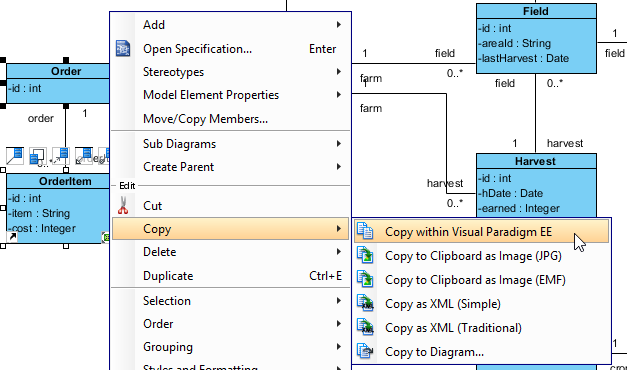Click the '-item : String' attribute

[x=39, y=213]
